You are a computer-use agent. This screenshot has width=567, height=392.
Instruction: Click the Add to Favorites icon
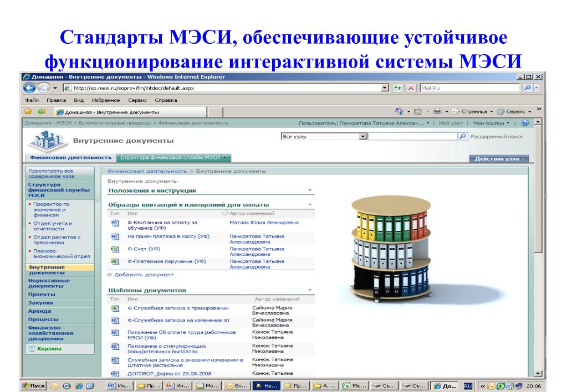click(42, 111)
